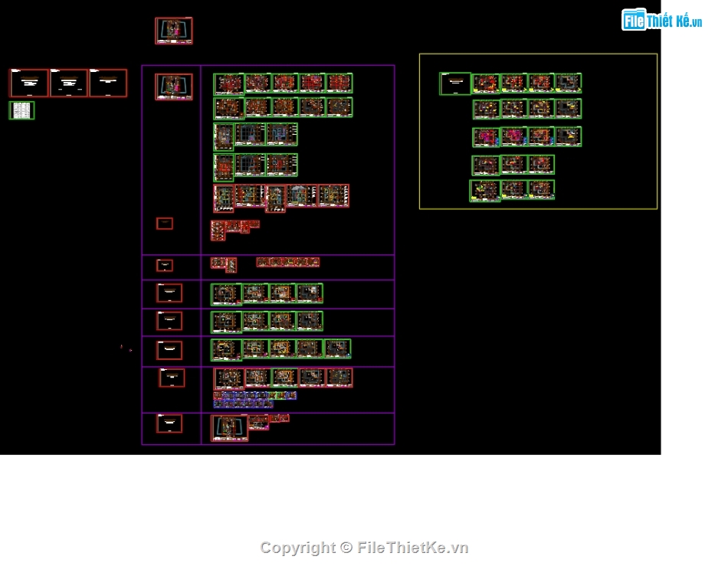Select the lone perspective sheet above the purple frame
The height and width of the screenshot is (576, 728).
pyautogui.click(x=174, y=31)
